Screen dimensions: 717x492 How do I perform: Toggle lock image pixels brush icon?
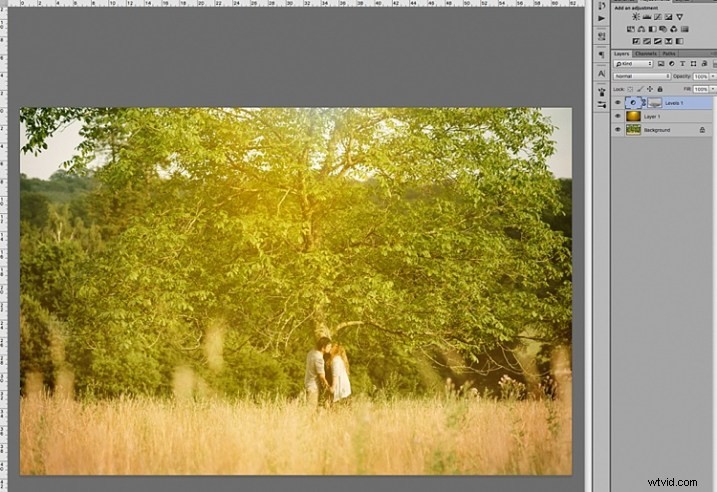point(640,89)
